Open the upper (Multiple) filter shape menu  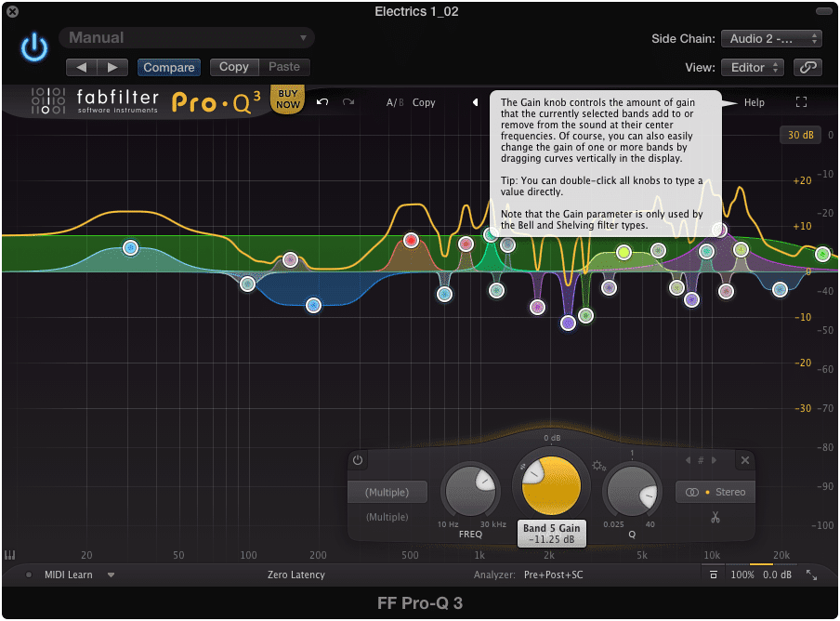pyautogui.click(x=387, y=492)
